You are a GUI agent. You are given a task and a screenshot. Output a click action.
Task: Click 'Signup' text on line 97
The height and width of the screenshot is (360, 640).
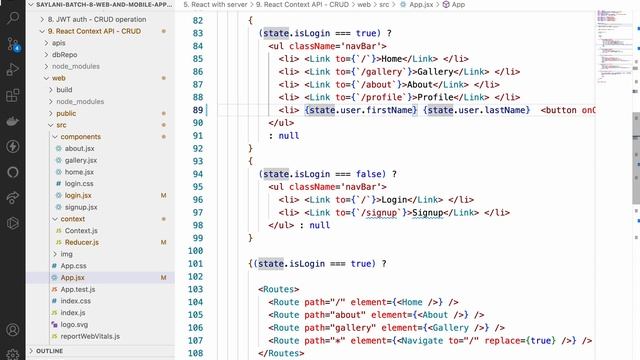click(427, 213)
